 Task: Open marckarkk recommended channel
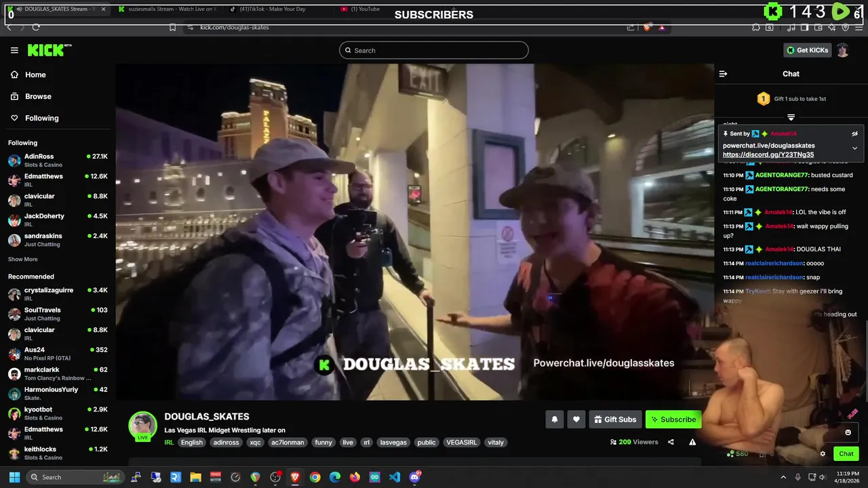click(58, 373)
